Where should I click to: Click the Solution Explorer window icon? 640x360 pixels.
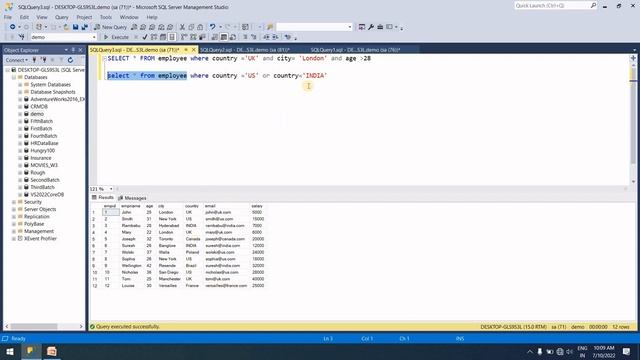[x=362, y=27]
